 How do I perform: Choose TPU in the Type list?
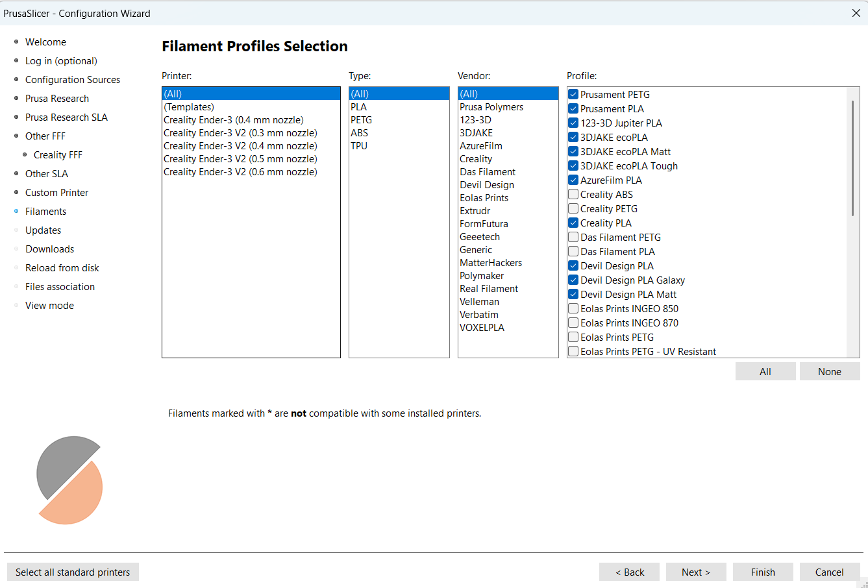tap(359, 146)
